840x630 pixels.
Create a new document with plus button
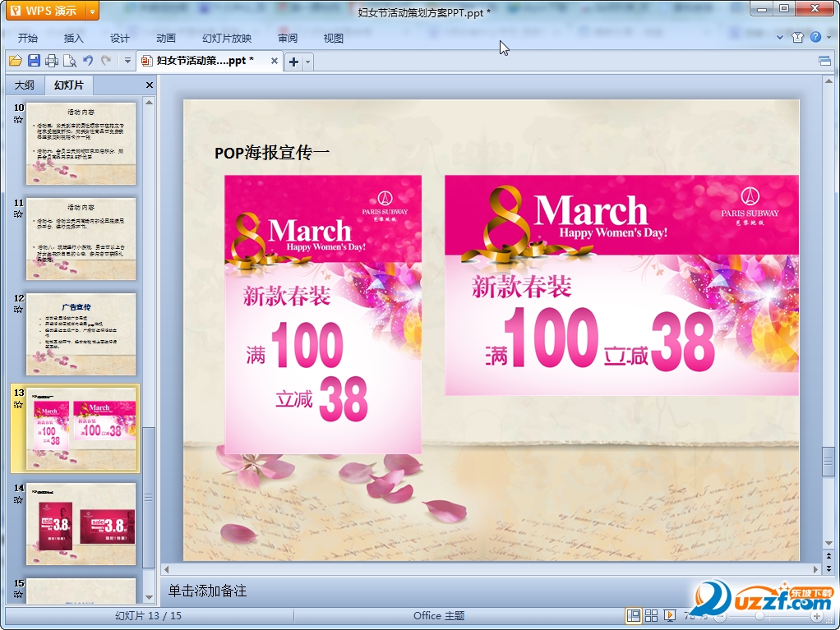coord(293,62)
